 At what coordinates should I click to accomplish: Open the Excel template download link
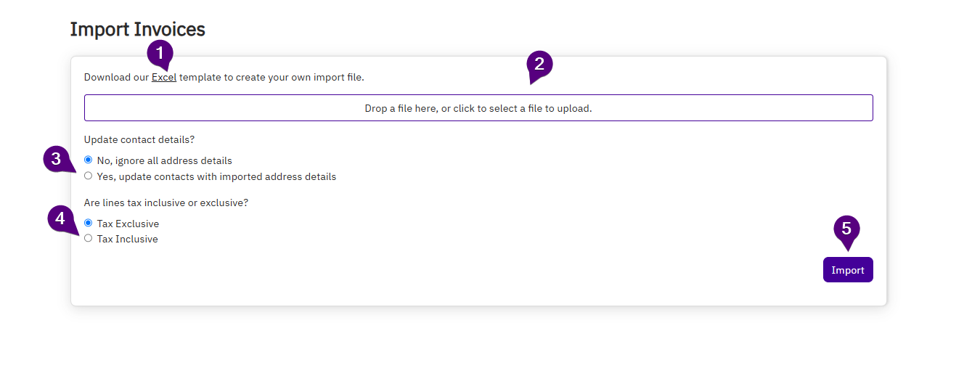(164, 77)
